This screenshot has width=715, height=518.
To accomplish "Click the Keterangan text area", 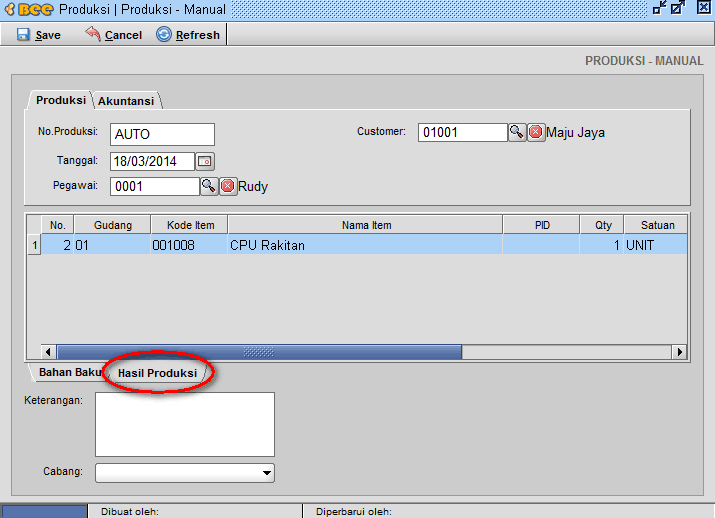I will [185, 424].
